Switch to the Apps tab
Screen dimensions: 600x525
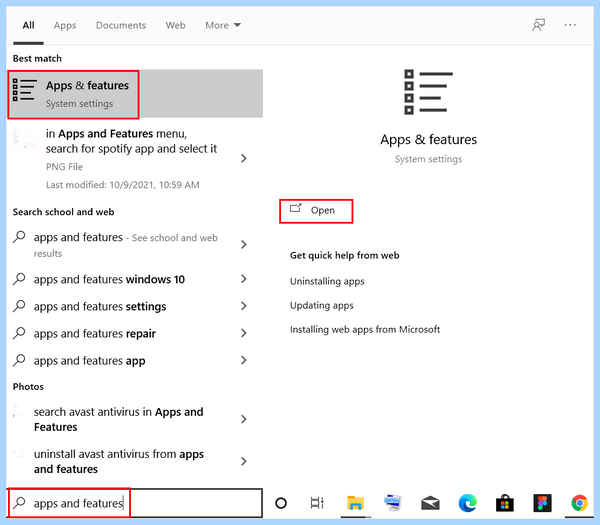[65, 25]
